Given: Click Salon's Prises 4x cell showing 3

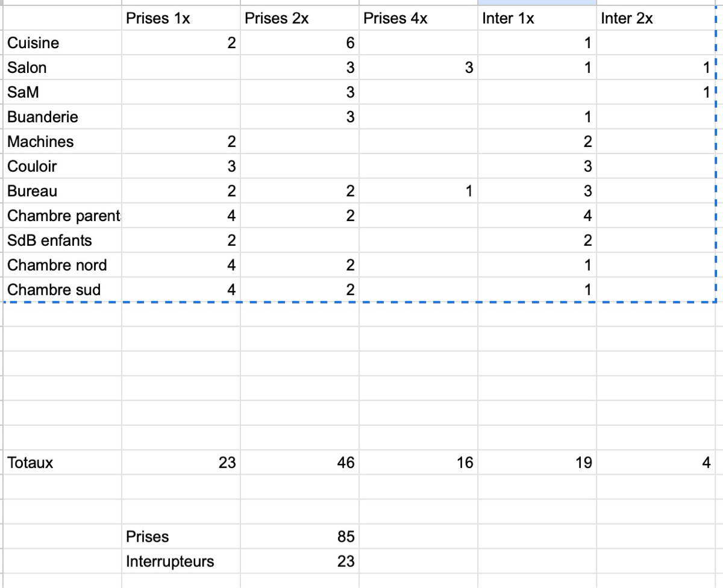Looking at the screenshot, I should tap(418, 68).
